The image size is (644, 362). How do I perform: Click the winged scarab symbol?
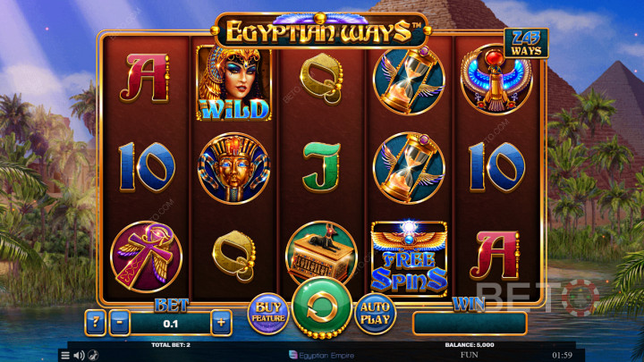(x=496, y=80)
